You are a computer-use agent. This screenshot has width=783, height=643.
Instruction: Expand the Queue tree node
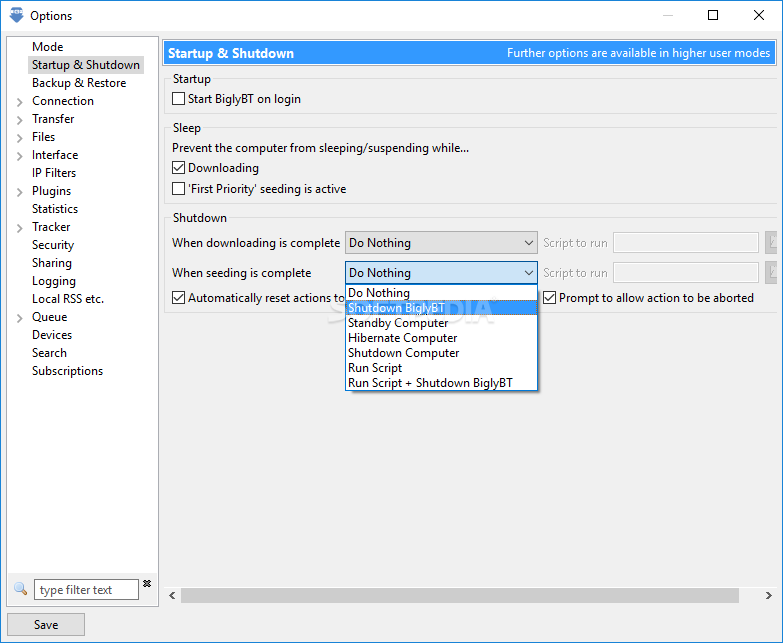[x=19, y=318]
